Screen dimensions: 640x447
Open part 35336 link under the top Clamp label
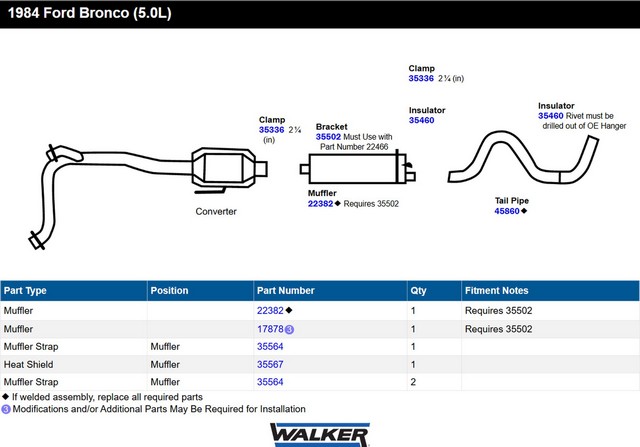pos(421,78)
